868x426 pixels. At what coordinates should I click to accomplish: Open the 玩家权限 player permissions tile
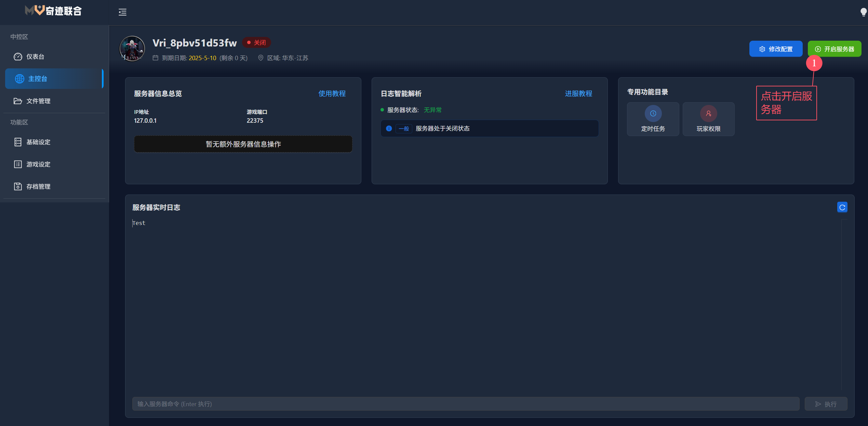(x=708, y=119)
